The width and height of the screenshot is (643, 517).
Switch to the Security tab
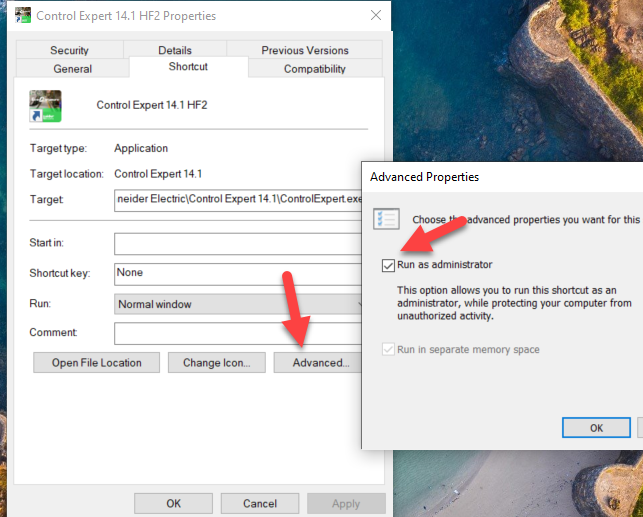[x=69, y=50]
